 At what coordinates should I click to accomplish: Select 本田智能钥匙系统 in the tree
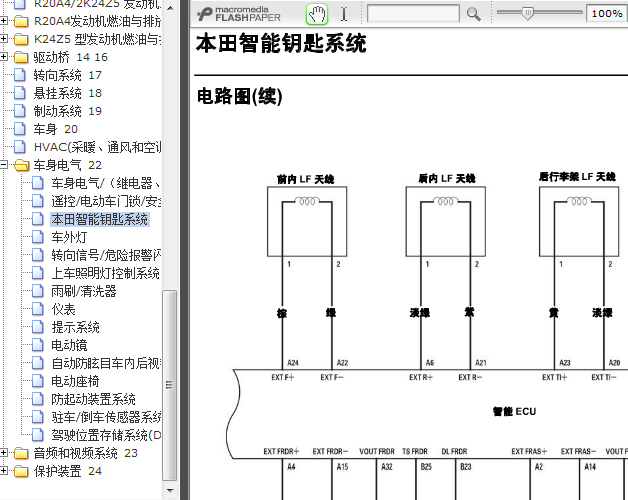(100, 219)
